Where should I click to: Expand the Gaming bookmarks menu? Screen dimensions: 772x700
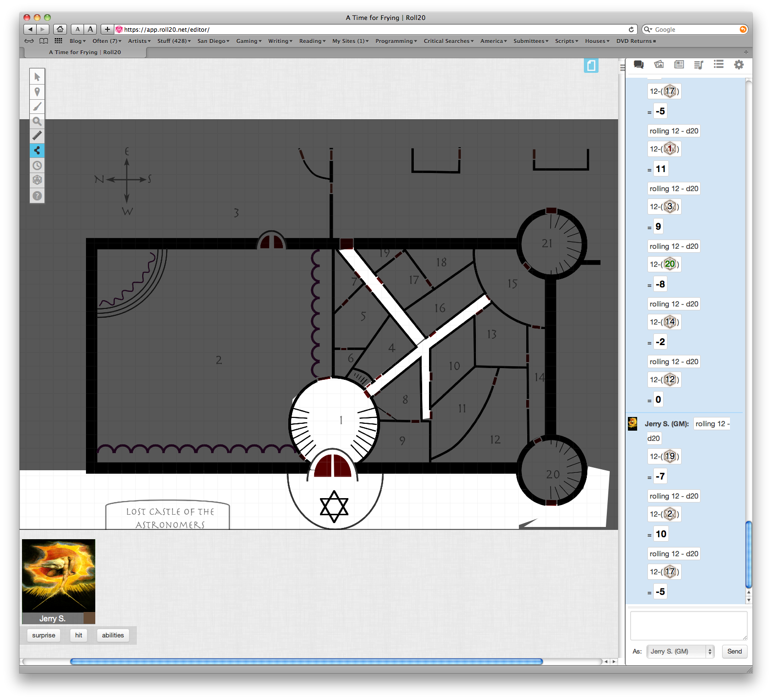click(x=249, y=41)
